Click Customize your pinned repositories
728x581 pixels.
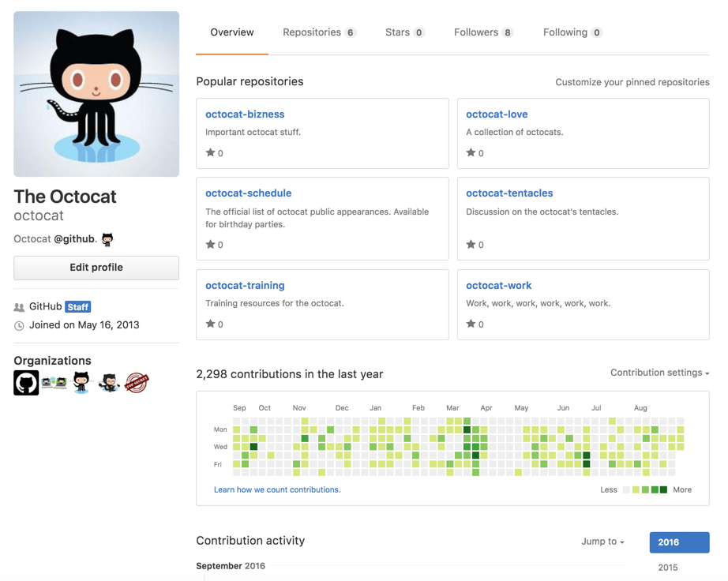pos(632,82)
